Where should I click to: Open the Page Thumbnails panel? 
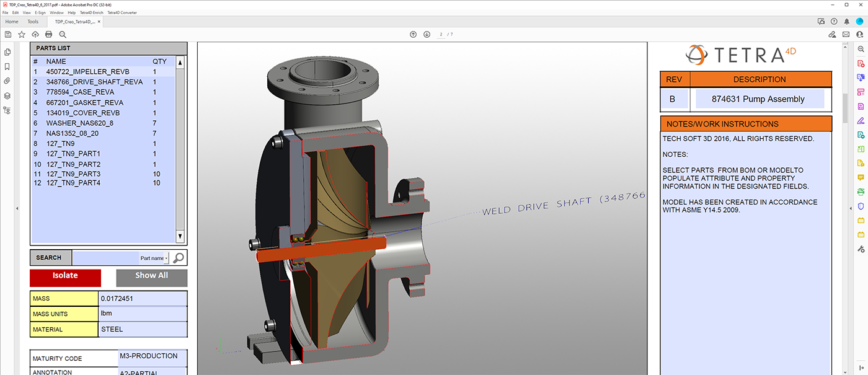(x=7, y=52)
